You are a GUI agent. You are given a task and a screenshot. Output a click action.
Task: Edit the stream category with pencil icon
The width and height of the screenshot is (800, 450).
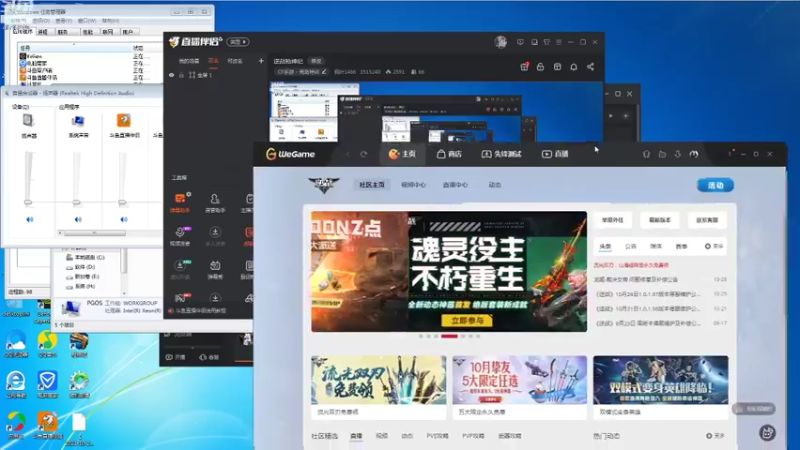[x=324, y=72]
